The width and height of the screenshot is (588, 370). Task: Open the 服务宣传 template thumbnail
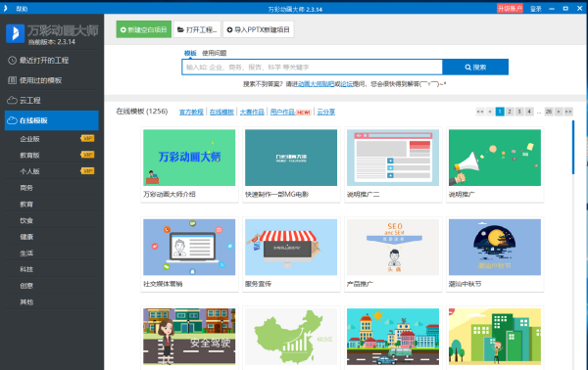point(291,248)
